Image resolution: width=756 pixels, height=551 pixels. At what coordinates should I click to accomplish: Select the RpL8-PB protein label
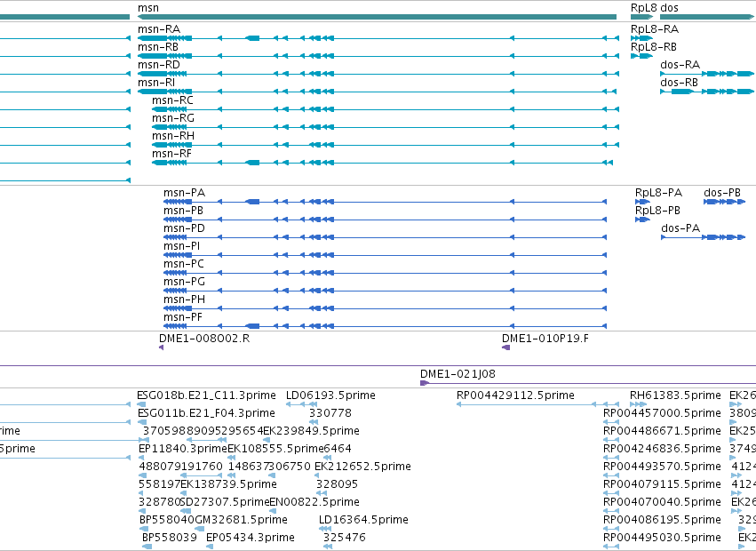pos(657,211)
